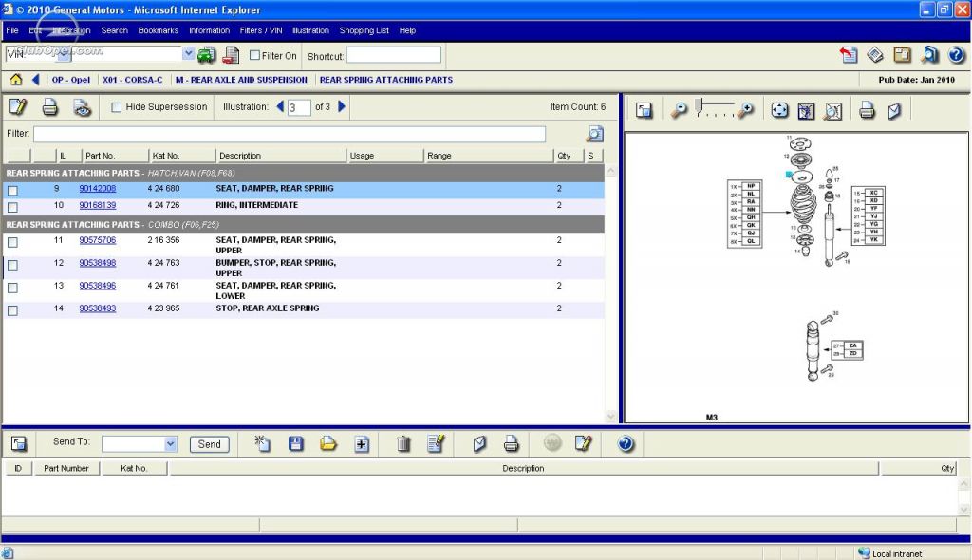
Task: Zoom in on the illustration
Action: click(746, 110)
